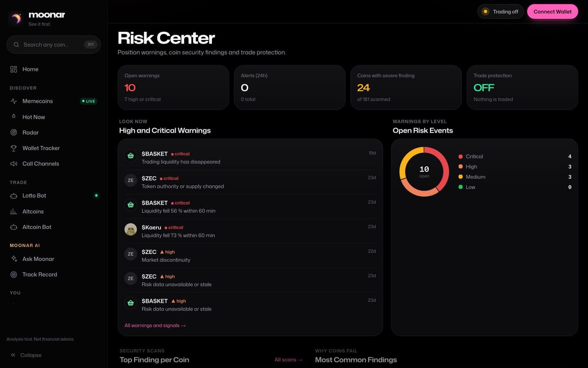Navigate to Wallet Tracker

coord(53,148)
